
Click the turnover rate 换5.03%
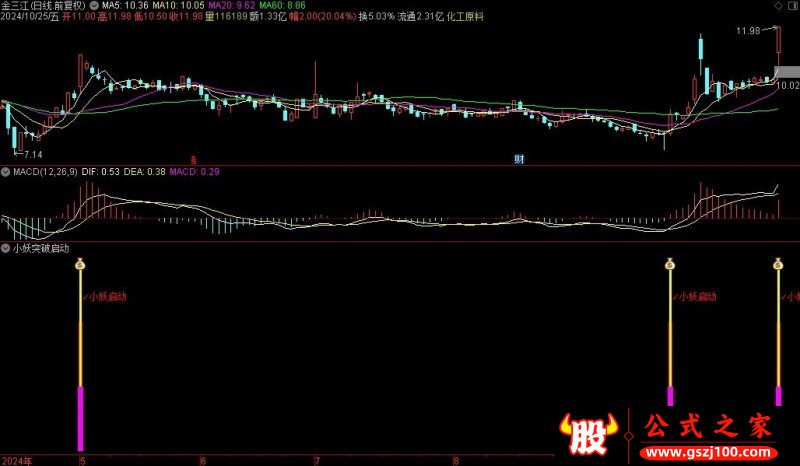[377, 16]
